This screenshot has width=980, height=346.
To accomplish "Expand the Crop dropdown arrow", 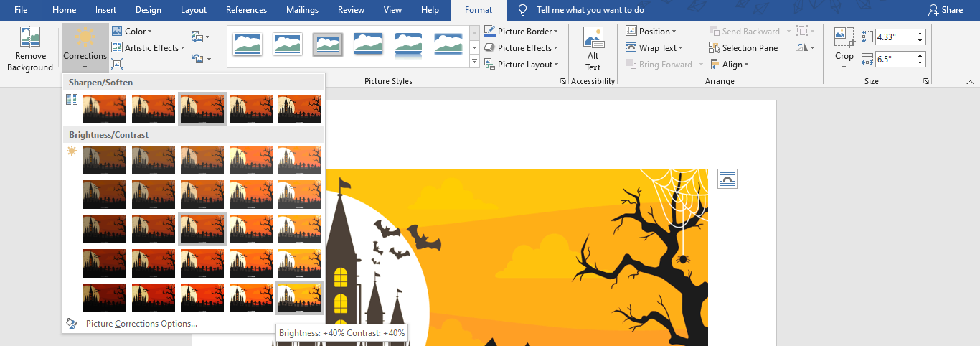I will (844, 67).
